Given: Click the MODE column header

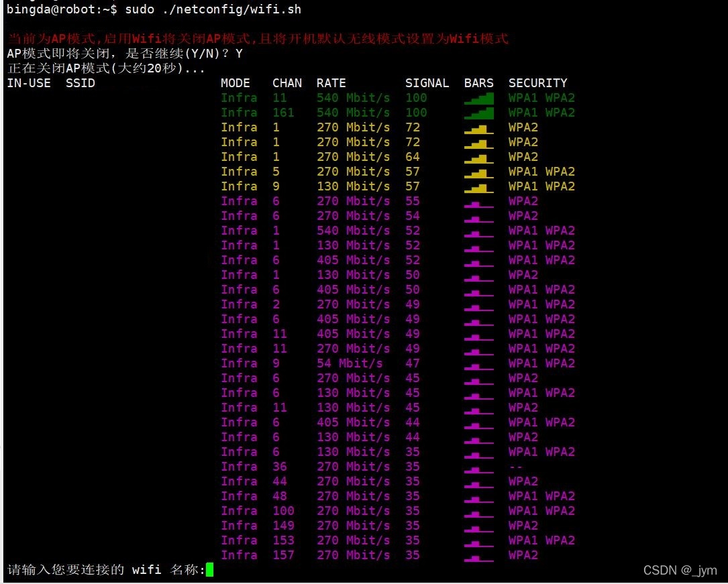Looking at the screenshot, I should 236,83.
